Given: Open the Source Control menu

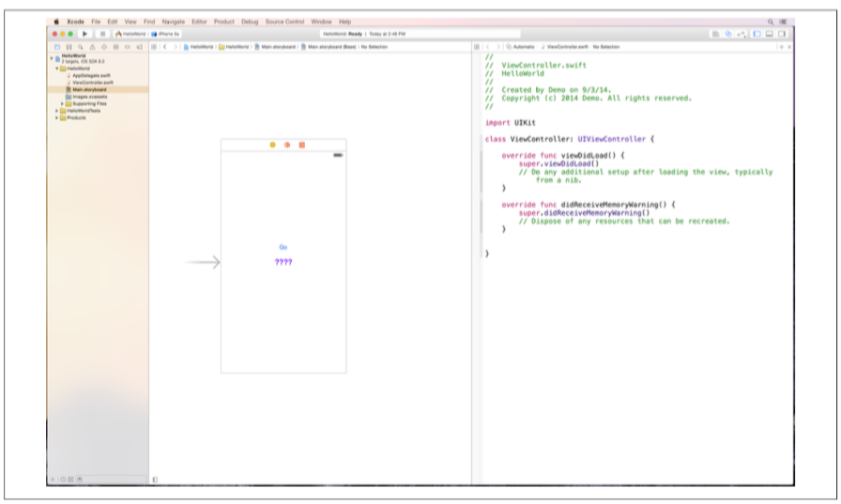Looking at the screenshot, I should [285, 21].
